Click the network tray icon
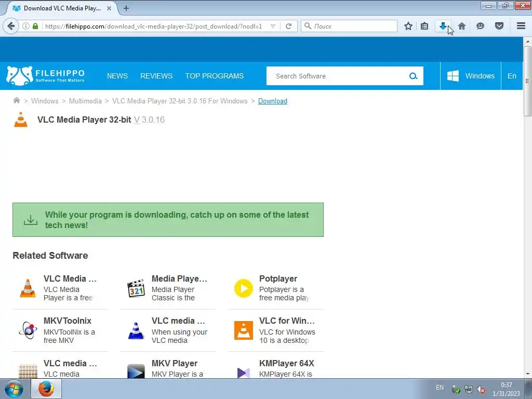This screenshot has width=532, height=399. click(x=468, y=389)
